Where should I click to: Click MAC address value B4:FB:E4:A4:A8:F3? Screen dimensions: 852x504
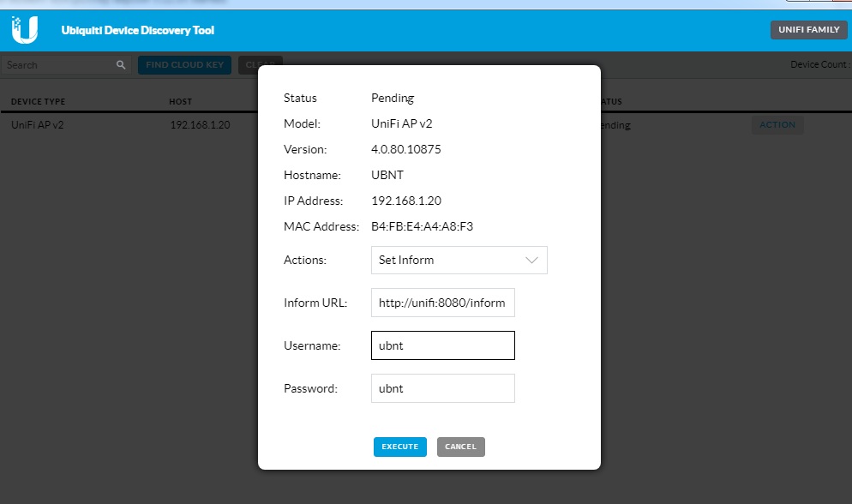point(423,226)
